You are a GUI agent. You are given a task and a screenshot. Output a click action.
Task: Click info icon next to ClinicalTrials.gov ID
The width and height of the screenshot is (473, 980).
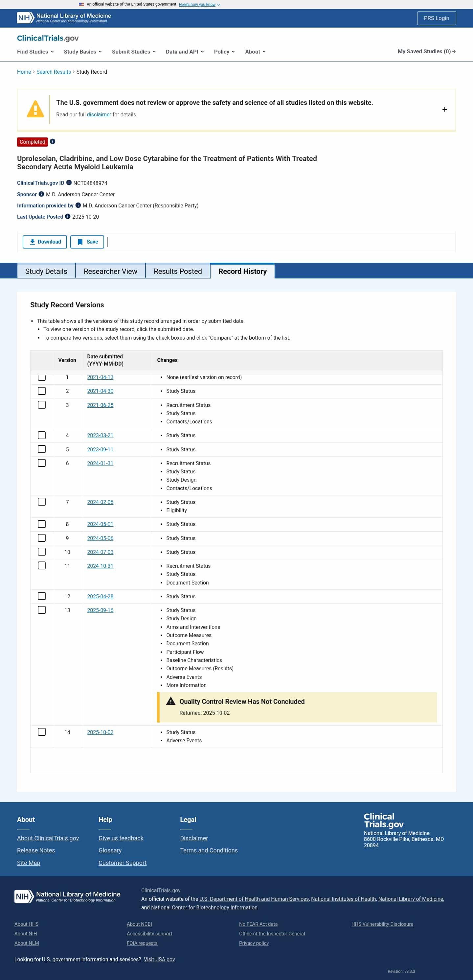coord(69,182)
